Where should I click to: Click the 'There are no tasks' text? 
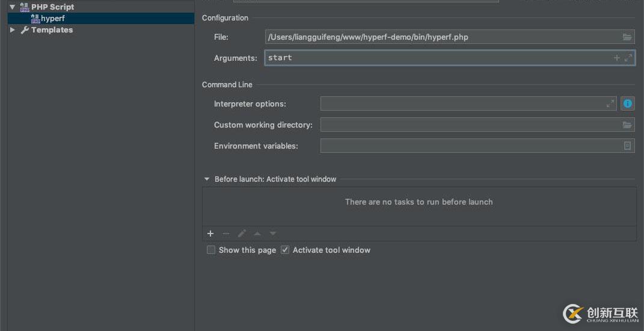(419, 202)
